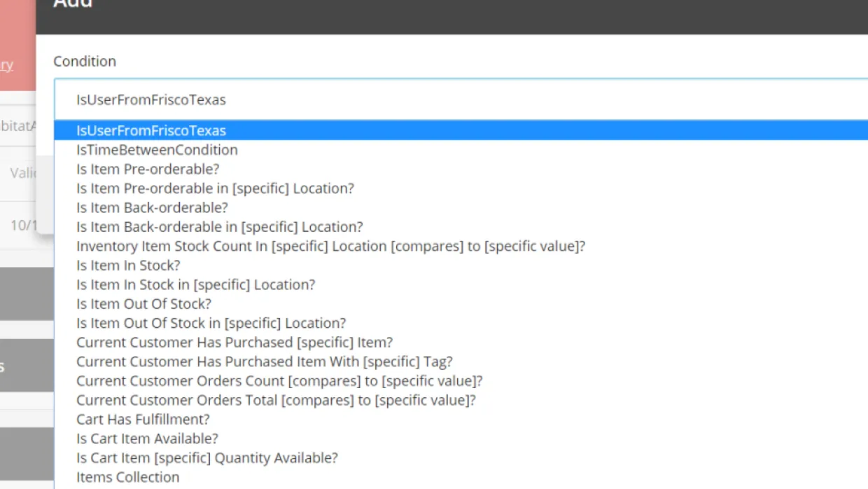Choose IsTimeBetweenCondition from the list
The height and width of the screenshot is (489, 868).
[157, 150]
